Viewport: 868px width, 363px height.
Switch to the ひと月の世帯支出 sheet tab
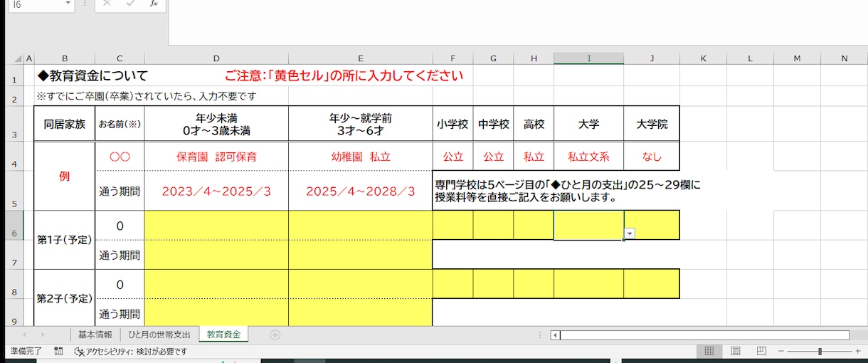[159, 335]
